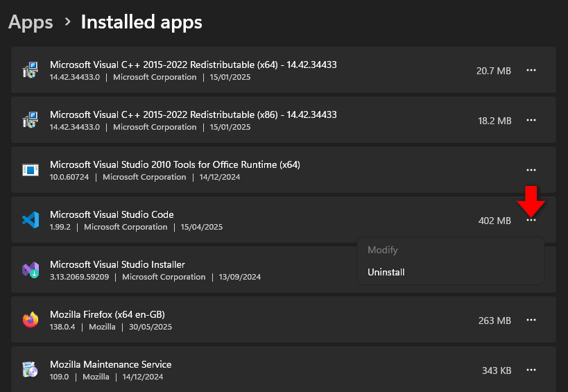The image size is (568, 392).
Task: Open options for Visual C++ Redistributable (x64)
Action: [x=531, y=70]
